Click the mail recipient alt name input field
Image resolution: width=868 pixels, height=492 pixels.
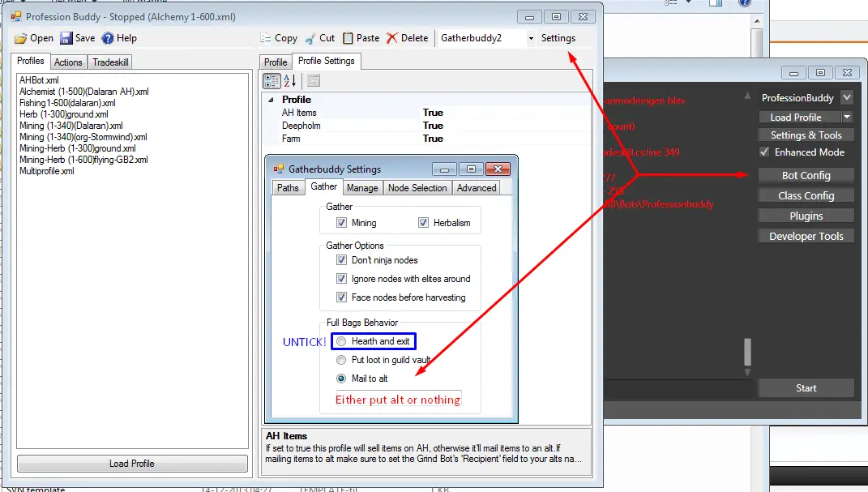[399, 399]
